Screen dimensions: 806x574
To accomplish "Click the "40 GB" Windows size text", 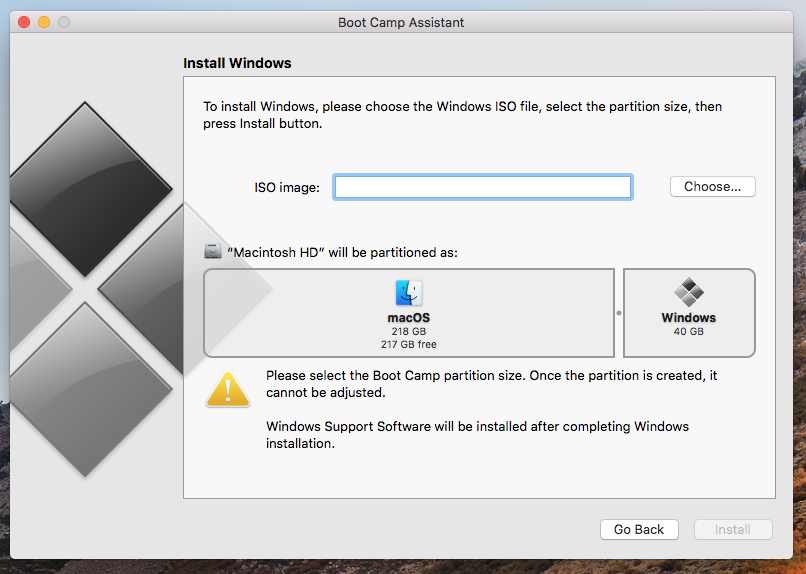I will [689, 331].
